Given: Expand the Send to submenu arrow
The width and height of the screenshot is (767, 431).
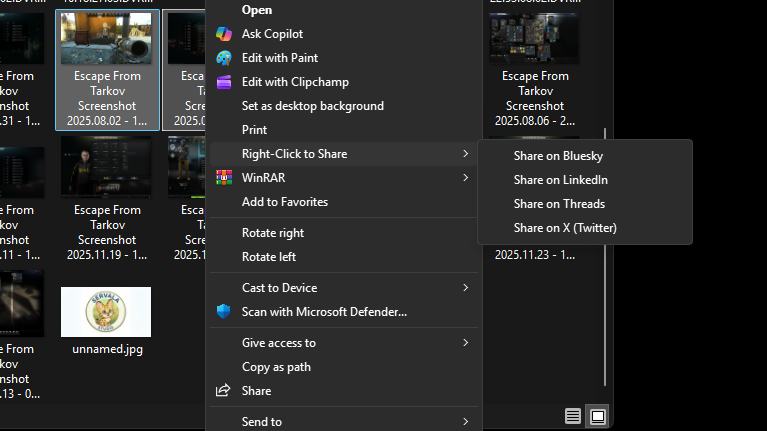Looking at the screenshot, I should (x=465, y=422).
